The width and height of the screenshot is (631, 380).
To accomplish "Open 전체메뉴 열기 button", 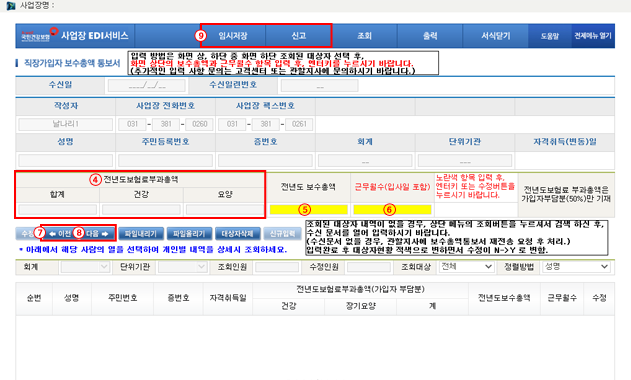I will [x=593, y=36].
